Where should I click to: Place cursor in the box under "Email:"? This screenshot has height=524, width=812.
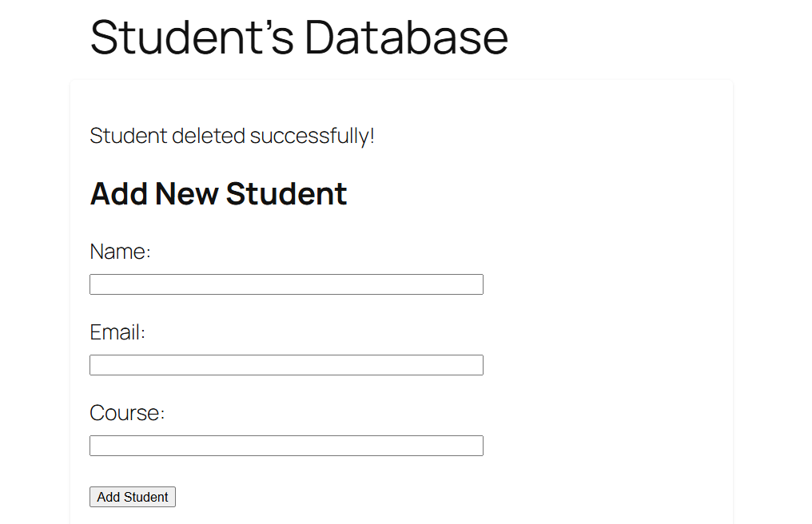286,365
